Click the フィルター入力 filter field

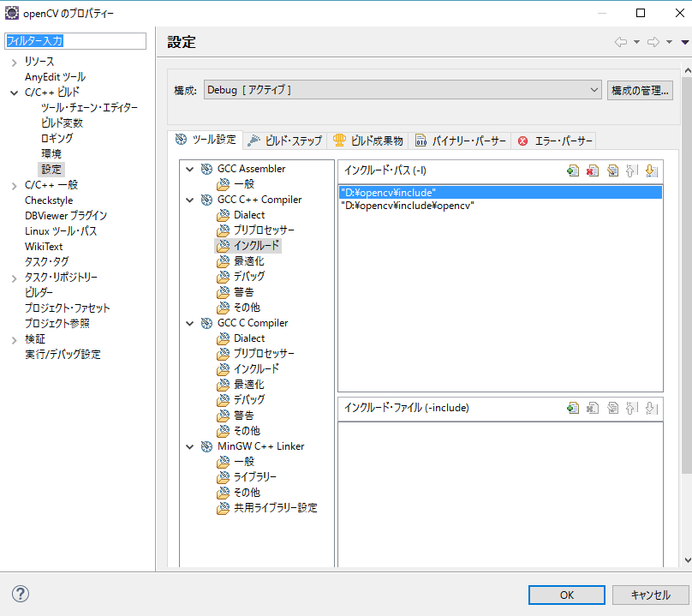tap(75, 41)
